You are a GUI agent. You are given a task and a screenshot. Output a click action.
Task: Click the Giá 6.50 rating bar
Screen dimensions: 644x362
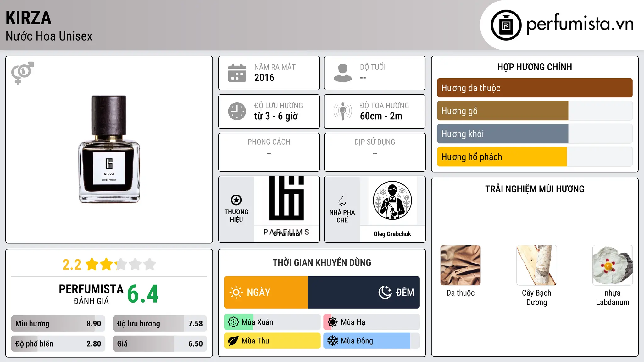click(x=160, y=344)
